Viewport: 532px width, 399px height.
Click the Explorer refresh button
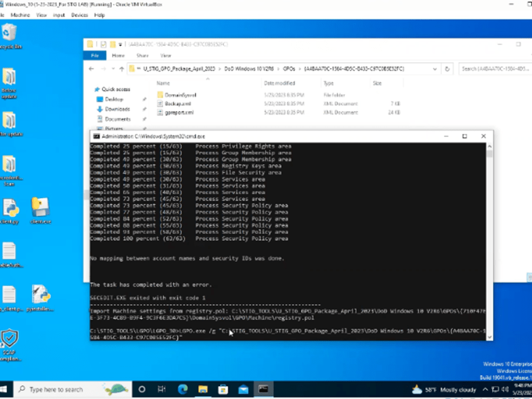coord(447,69)
